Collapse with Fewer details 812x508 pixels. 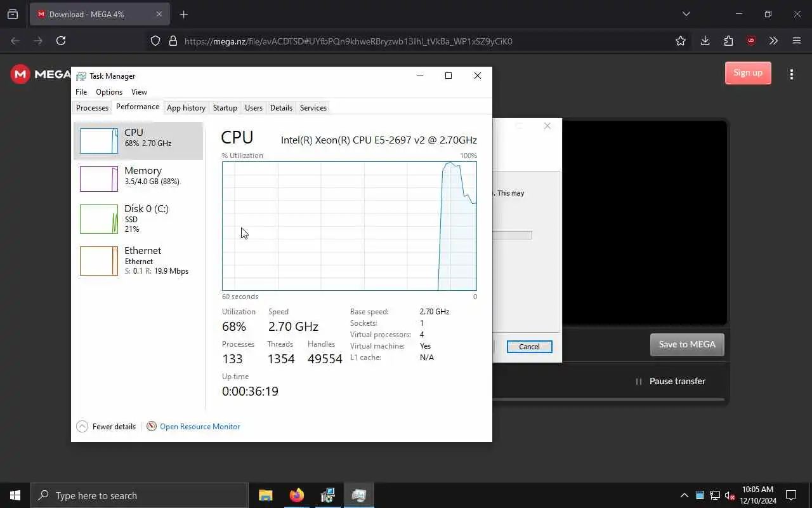(x=106, y=427)
